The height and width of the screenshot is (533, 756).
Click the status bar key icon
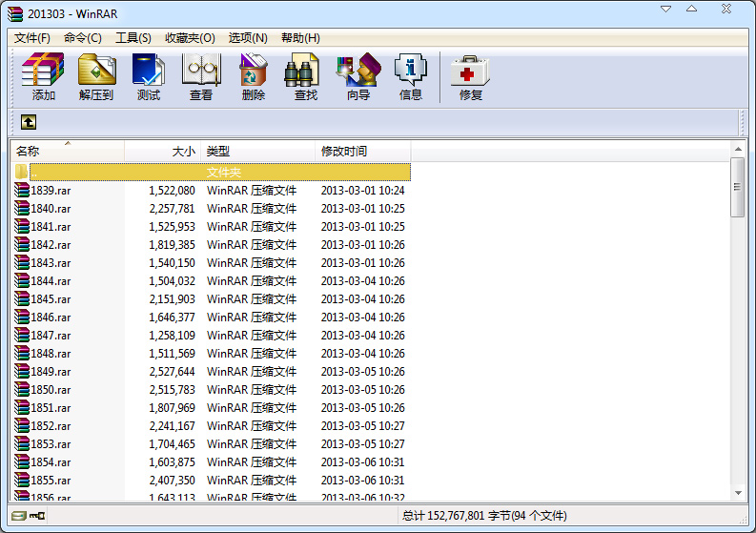(37, 516)
